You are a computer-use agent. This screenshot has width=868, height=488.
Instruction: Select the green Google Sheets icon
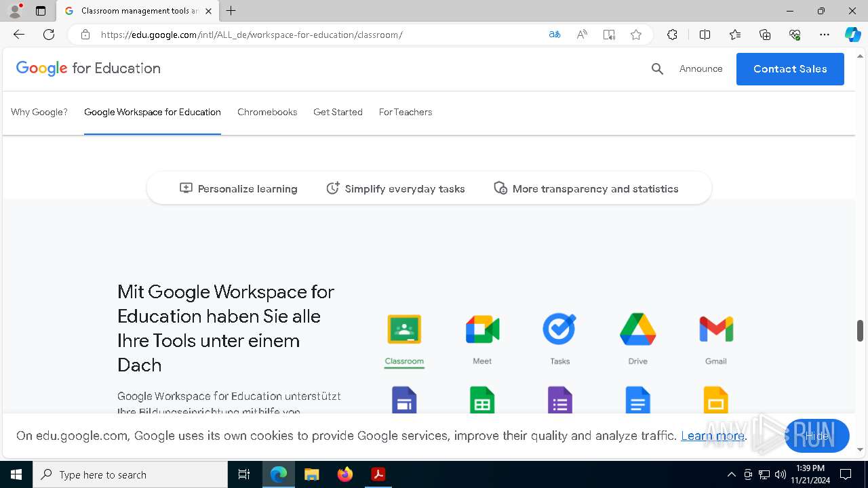pos(482,400)
